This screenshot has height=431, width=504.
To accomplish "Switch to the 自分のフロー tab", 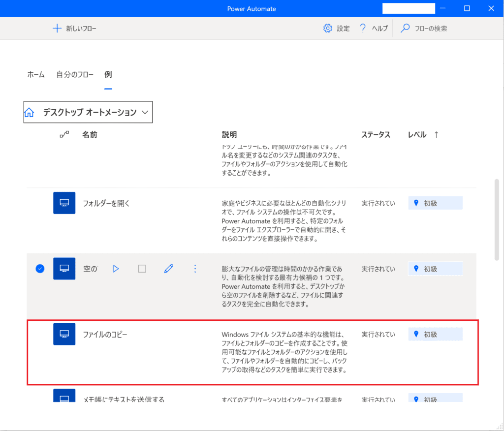I will coord(75,75).
